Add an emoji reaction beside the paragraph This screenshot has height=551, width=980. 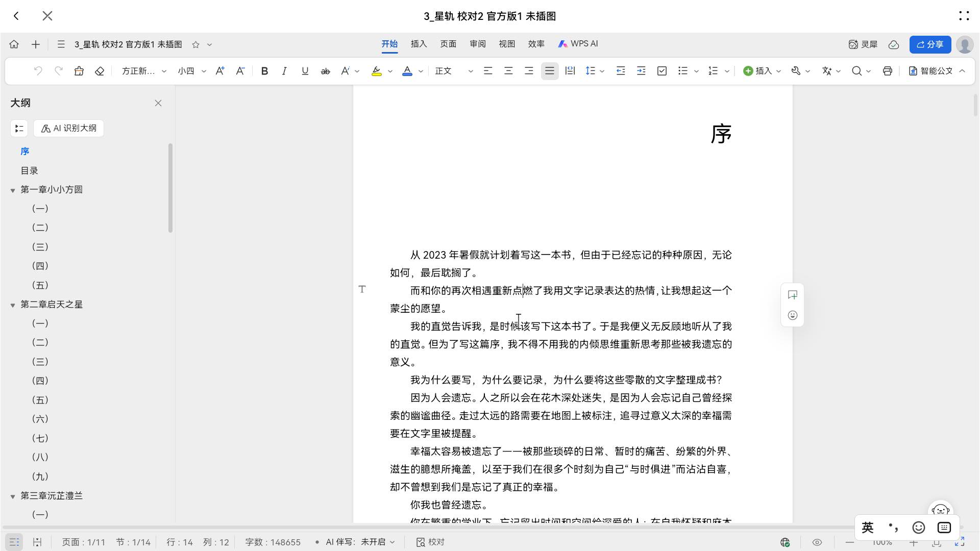click(793, 315)
